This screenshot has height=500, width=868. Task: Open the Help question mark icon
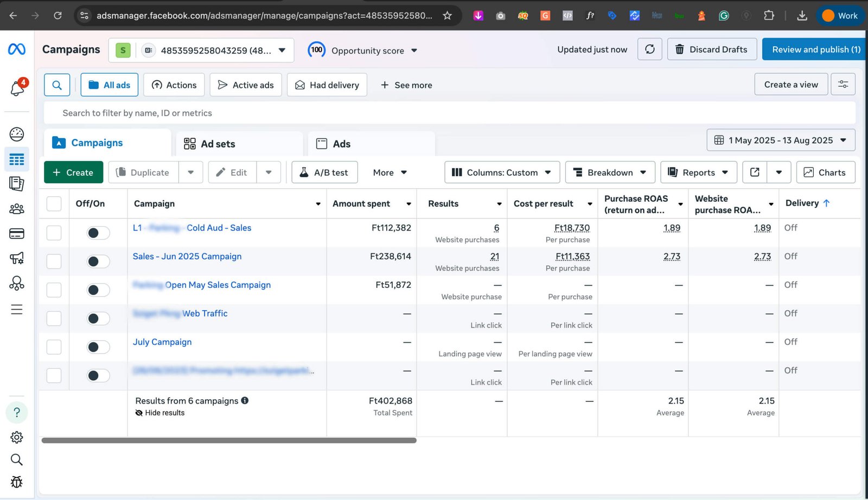[x=17, y=413]
